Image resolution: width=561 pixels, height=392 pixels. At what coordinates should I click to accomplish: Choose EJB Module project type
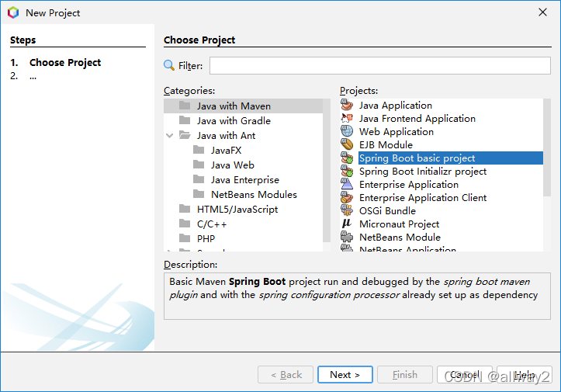coord(386,145)
